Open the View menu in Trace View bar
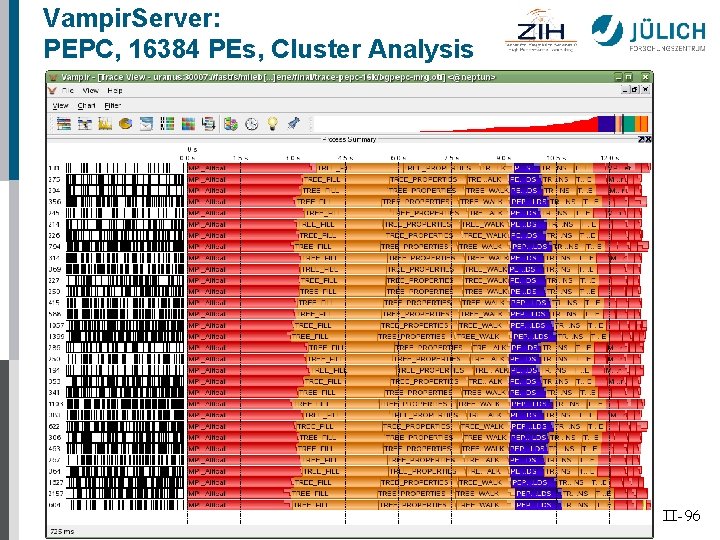This screenshot has width=720, height=540. coord(60,106)
